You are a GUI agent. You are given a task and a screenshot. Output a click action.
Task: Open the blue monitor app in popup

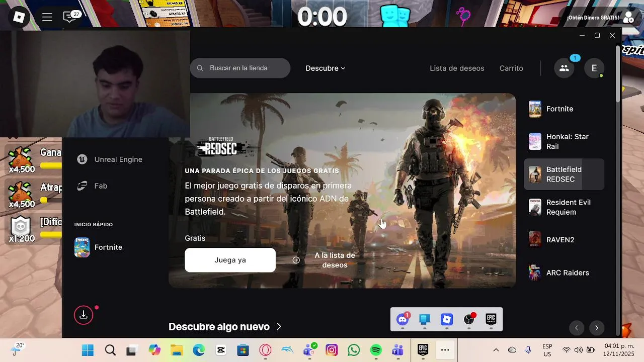[425, 319]
